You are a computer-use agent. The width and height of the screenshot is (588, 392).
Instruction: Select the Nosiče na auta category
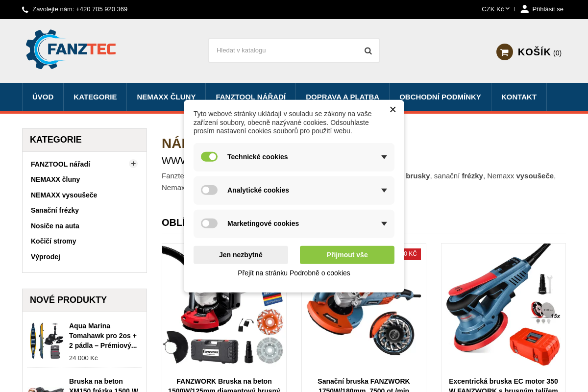click(x=55, y=226)
